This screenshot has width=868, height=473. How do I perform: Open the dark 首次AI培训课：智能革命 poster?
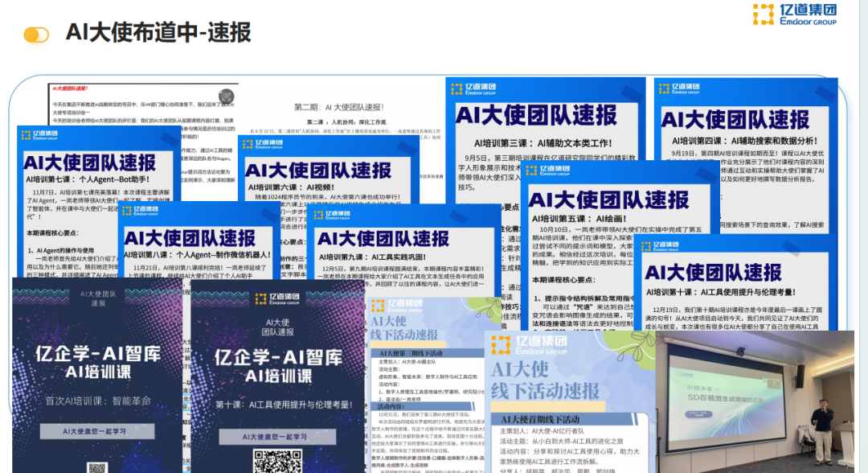pos(97,376)
